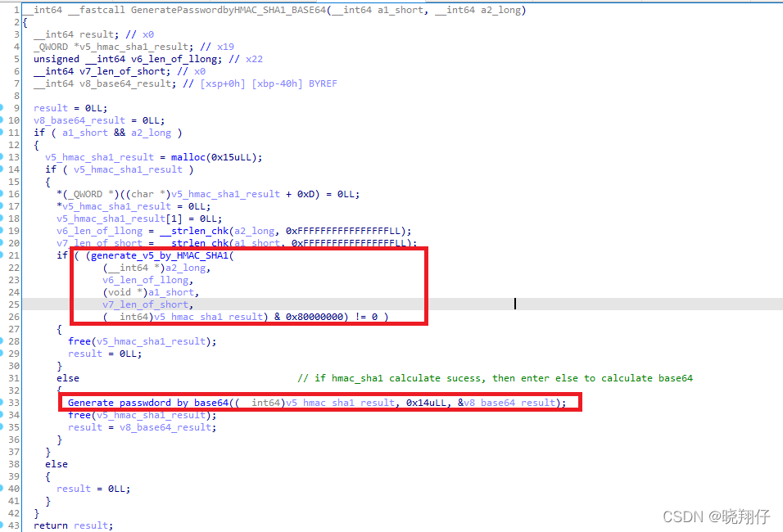The height and width of the screenshot is (532, 783).
Task: Select the a2_long parameter in the function signature
Action: tap(500, 10)
